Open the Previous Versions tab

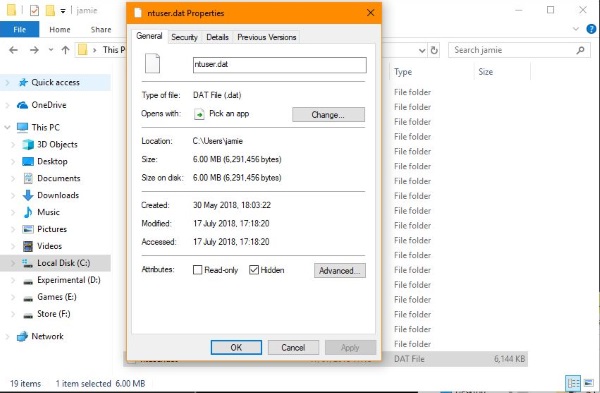[267, 37]
